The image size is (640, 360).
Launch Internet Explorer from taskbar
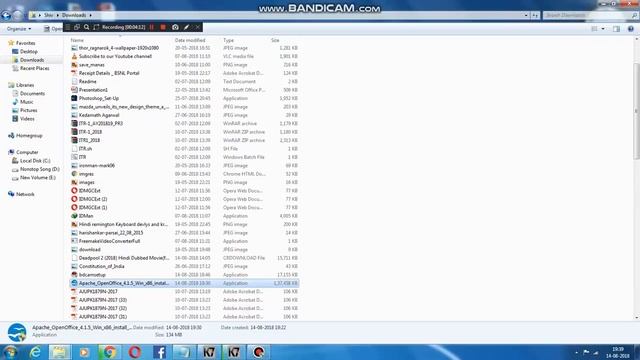pyautogui.click(x=35, y=352)
